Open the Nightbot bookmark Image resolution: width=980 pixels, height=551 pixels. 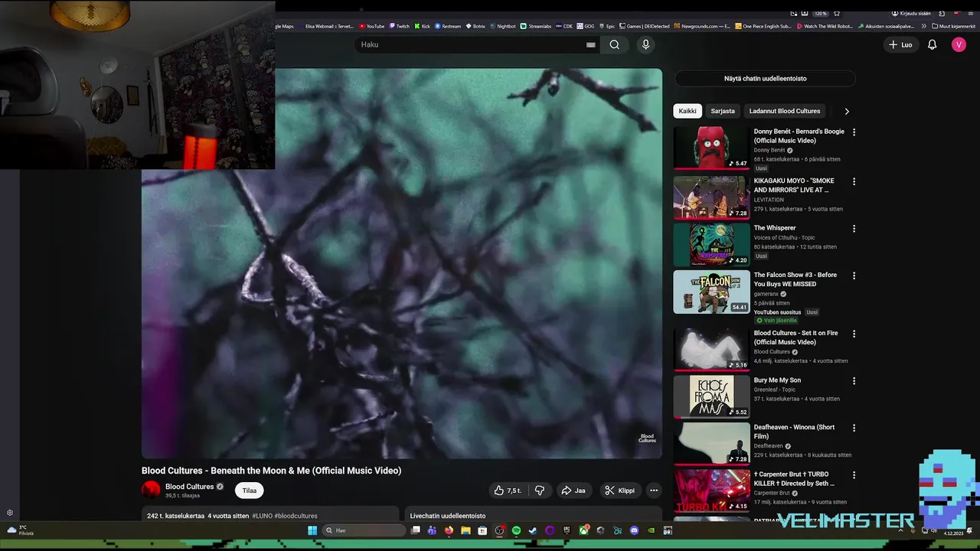click(x=502, y=26)
